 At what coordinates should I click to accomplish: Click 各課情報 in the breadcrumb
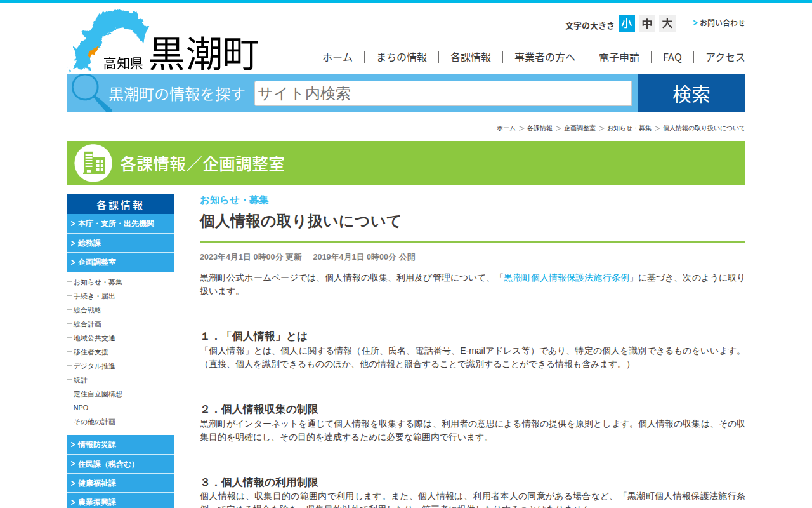540,128
